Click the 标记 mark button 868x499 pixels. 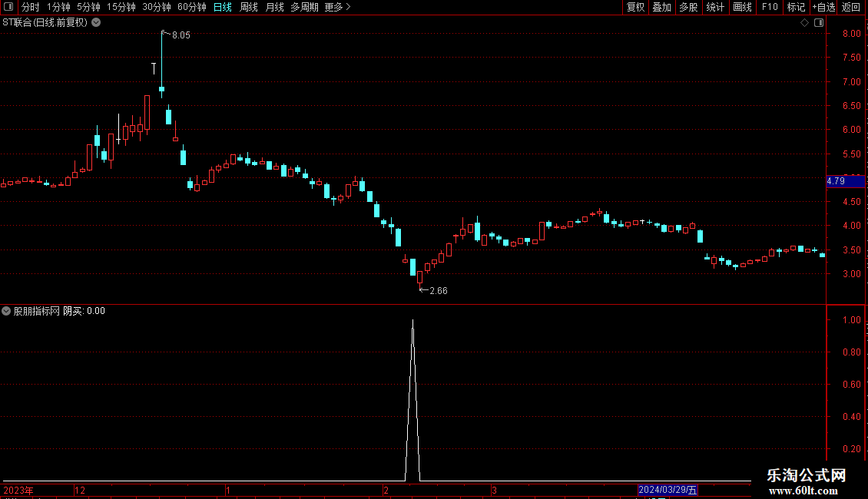(796, 7)
